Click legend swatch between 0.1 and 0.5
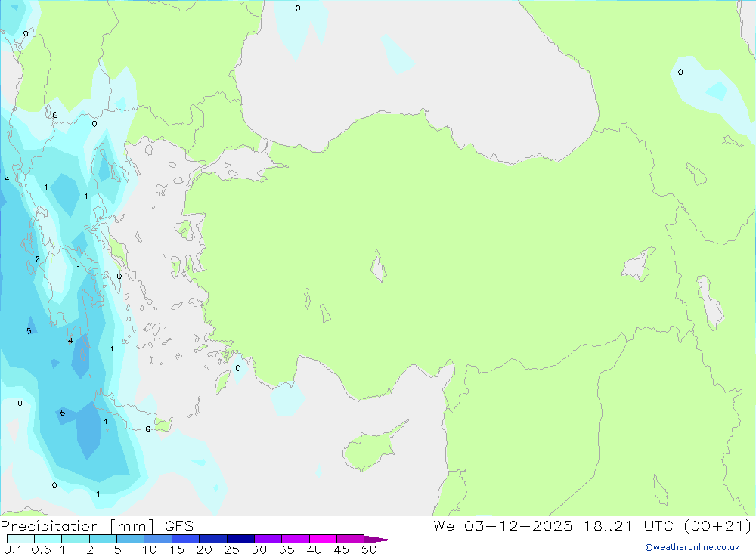This screenshot has height=554, width=756. click(20, 539)
